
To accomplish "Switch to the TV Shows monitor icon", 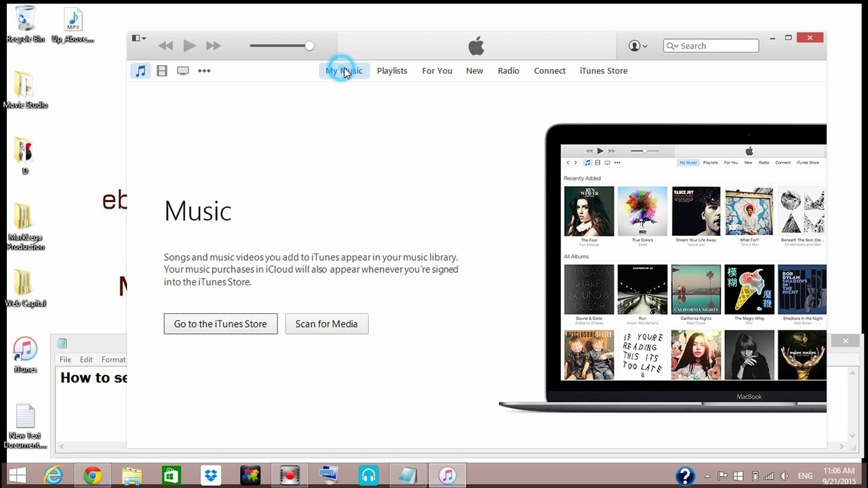I will [x=183, y=70].
